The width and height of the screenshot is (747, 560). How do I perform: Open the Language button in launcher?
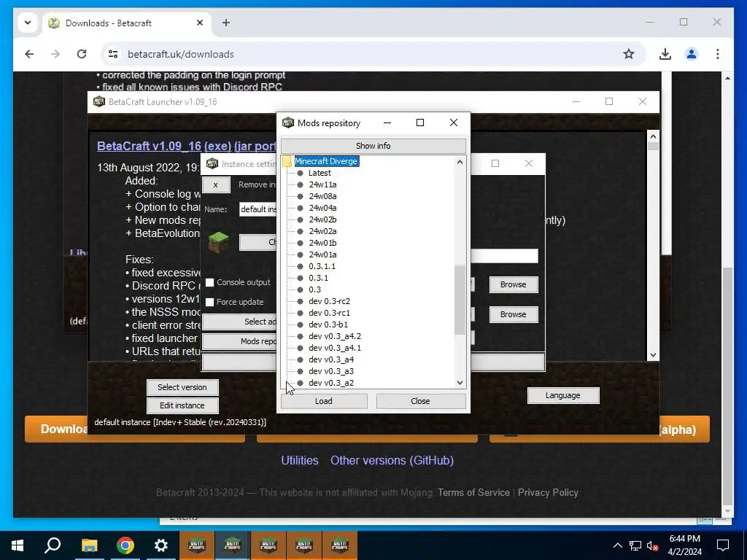563,395
